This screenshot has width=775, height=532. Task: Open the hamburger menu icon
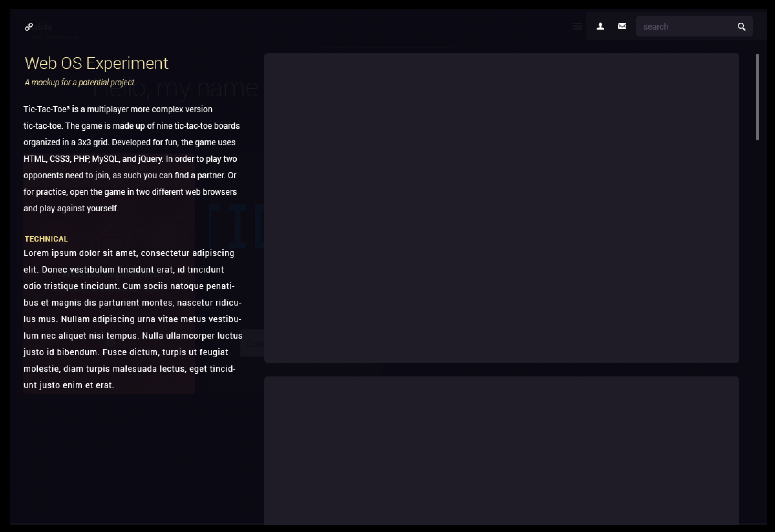click(x=577, y=26)
